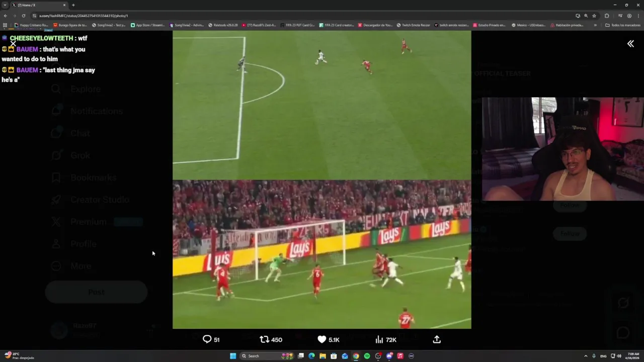Collapse photo sidebar with double chevron icon
This screenshot has height=362, width=644.
(630, 44)
